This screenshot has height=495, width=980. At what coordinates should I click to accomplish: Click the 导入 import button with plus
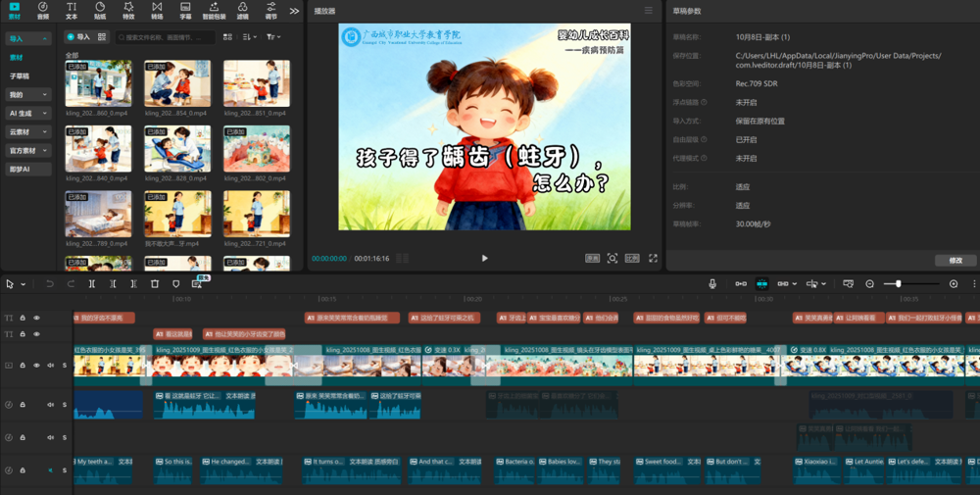coord(78,37)
